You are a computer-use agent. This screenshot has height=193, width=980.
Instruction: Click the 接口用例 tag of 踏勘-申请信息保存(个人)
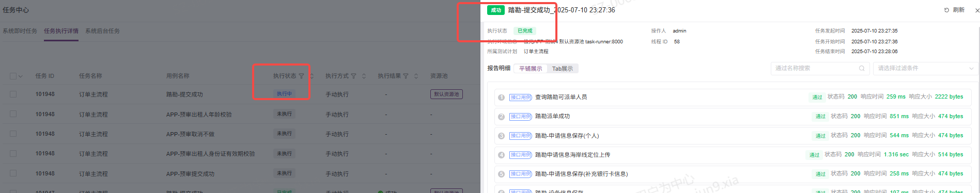click(x=520, y=136)
